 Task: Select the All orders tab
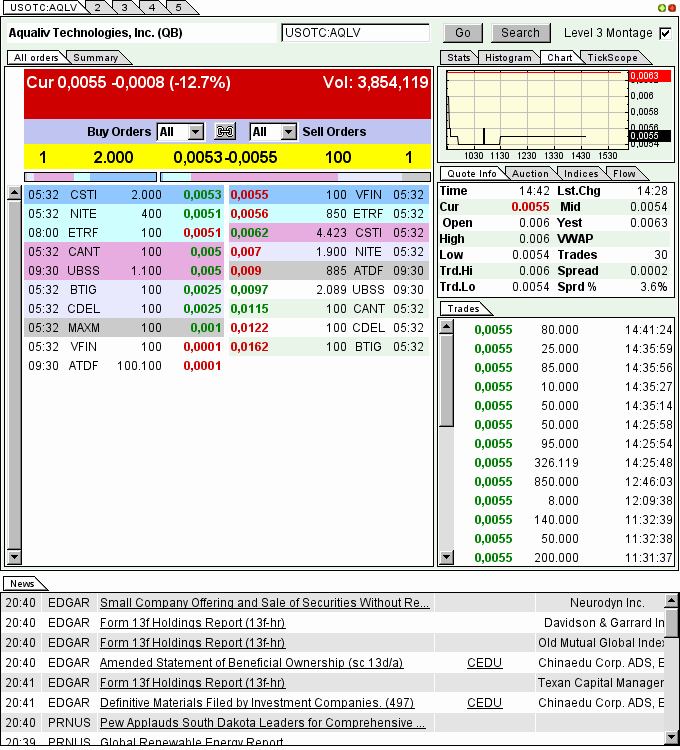coord(36,57)
